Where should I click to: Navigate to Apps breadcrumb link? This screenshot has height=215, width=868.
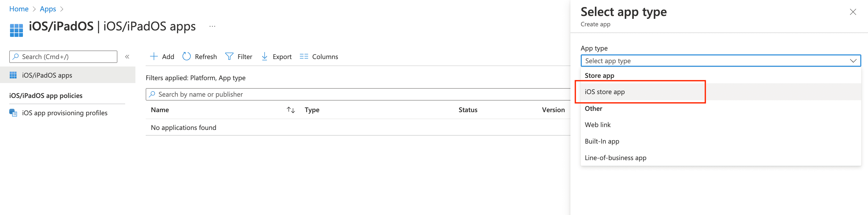click(48, 9)
